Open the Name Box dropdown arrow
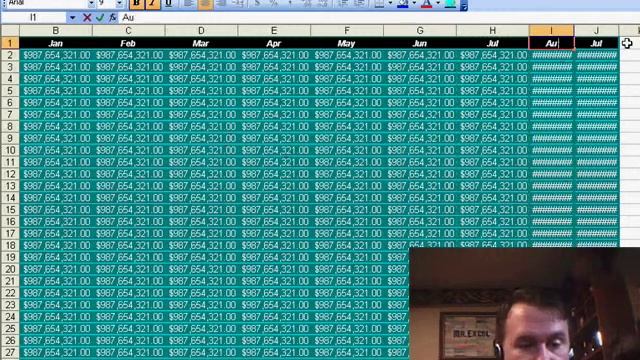The image size is (640, 360). tap(72, 18)
